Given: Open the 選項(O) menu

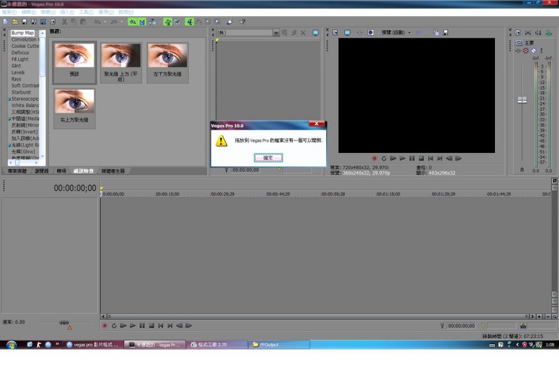Looking at the screenshot, I should tap(106, 12).
